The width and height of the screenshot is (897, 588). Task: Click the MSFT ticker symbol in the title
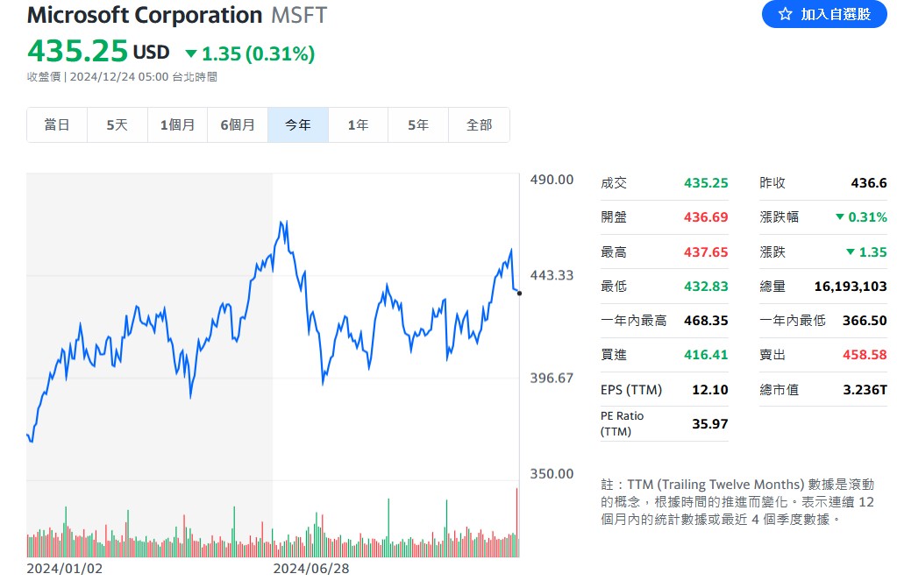tap(299, 16)
